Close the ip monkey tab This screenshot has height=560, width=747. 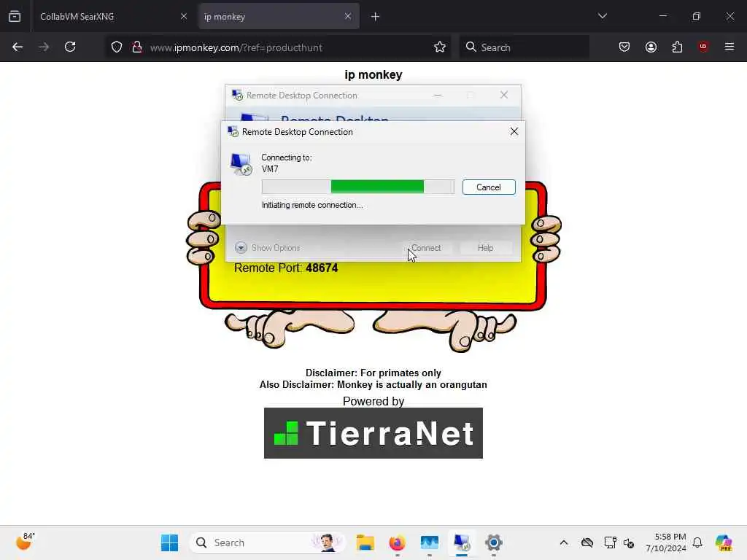click(348, 16)
